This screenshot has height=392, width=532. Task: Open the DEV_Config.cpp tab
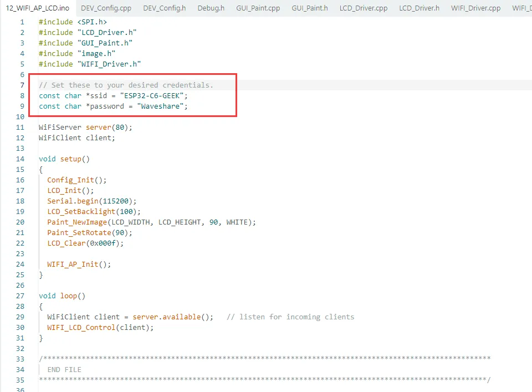tap(105, 8)
